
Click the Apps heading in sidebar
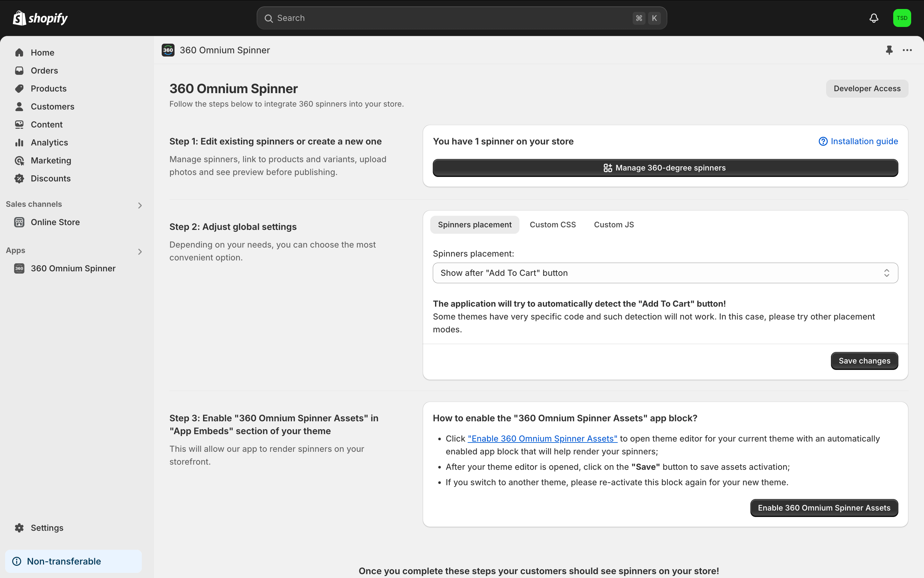15,250
